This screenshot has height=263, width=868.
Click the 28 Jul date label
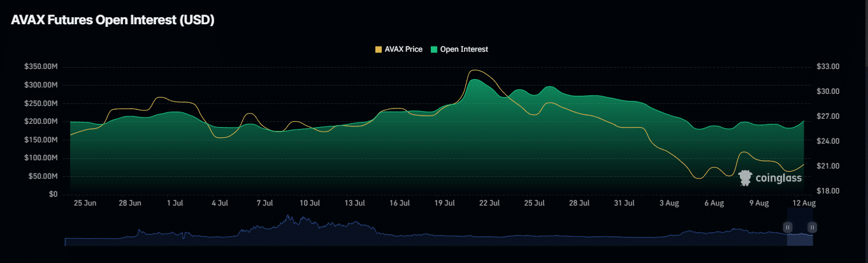coord(579,203)
